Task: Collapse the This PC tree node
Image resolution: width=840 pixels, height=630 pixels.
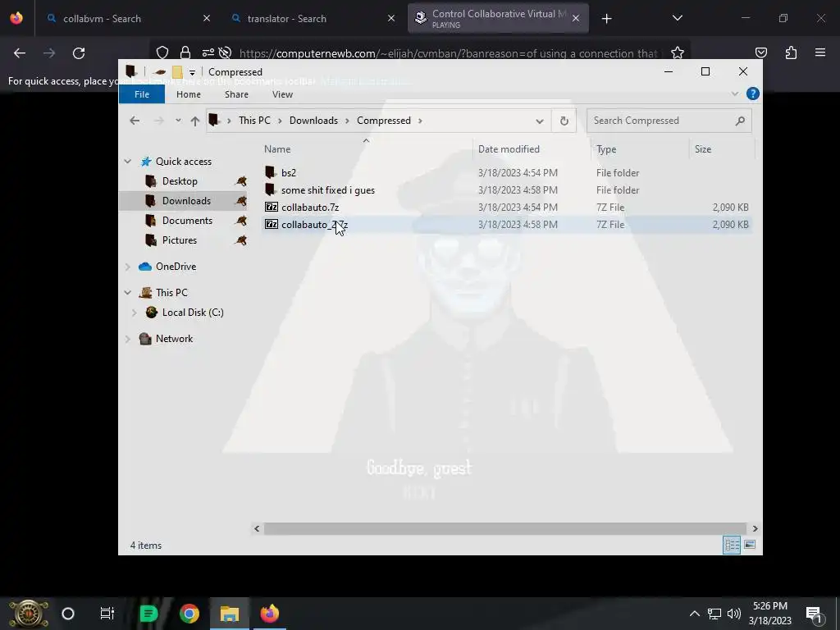Action: pos(127,293)
